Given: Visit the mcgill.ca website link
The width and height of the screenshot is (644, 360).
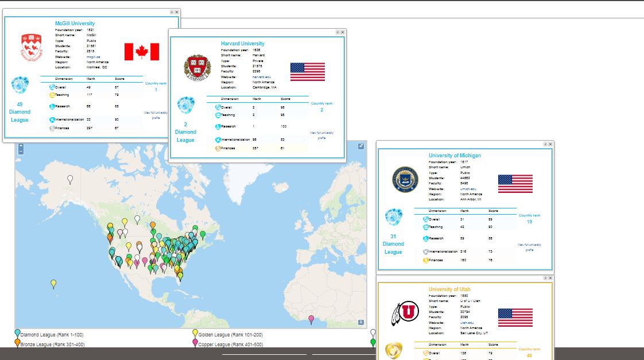Looking at the screenshot, I should click(x=93, y=57).
